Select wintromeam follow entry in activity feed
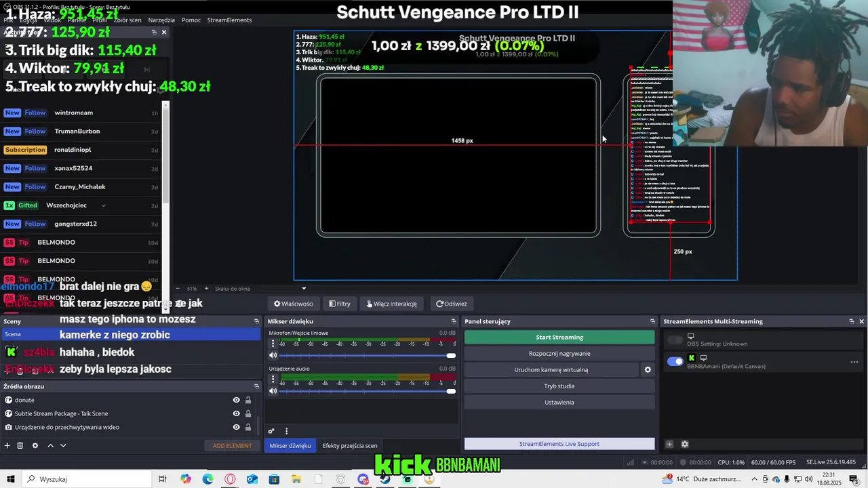Image resolution: width=868 pixels, height=488 pixels. point(80,113)
